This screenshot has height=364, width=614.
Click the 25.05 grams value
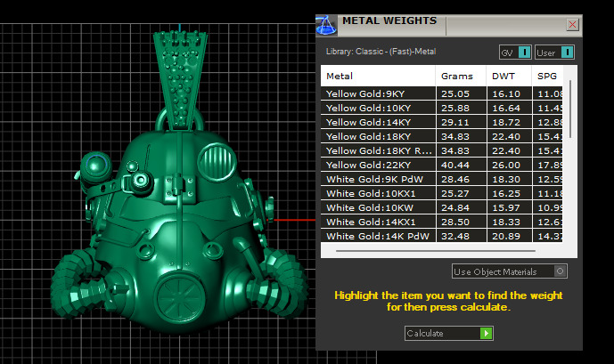click(455, 93)
